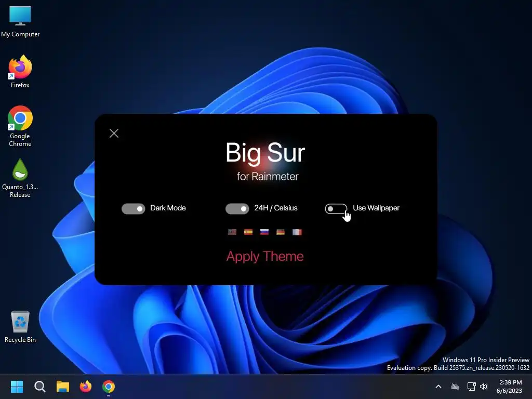This screenshot has width=532, height=399.
Task: Select the Google Chrome desktop shortcut
Action: point(20,126)
